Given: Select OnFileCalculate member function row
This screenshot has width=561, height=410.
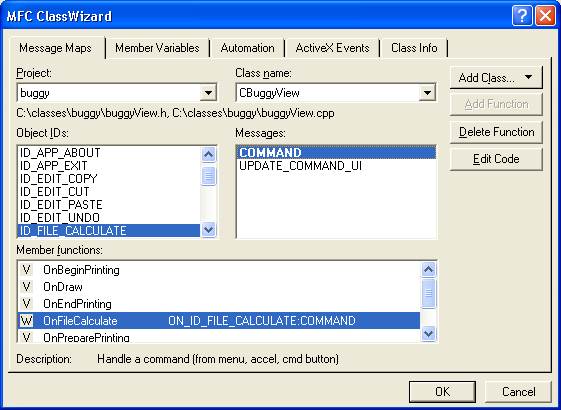Looking at the screenshot, I should (x=219, y=321).
